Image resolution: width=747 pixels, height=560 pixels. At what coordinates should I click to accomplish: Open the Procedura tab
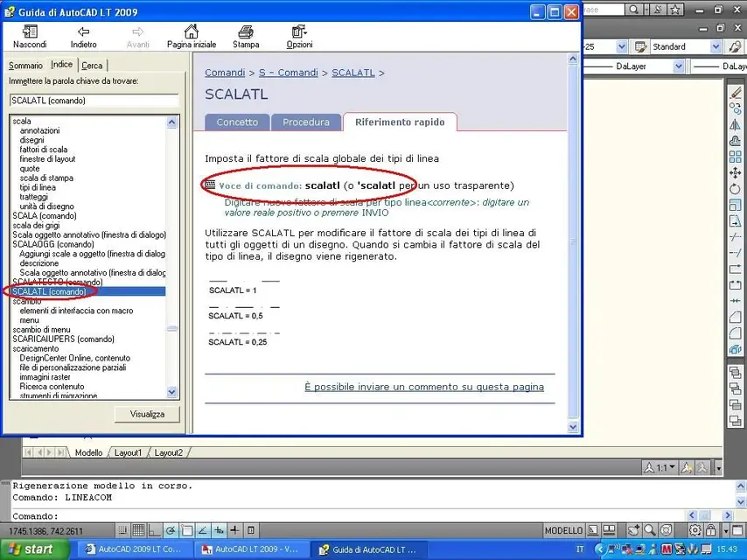point(306,122)
